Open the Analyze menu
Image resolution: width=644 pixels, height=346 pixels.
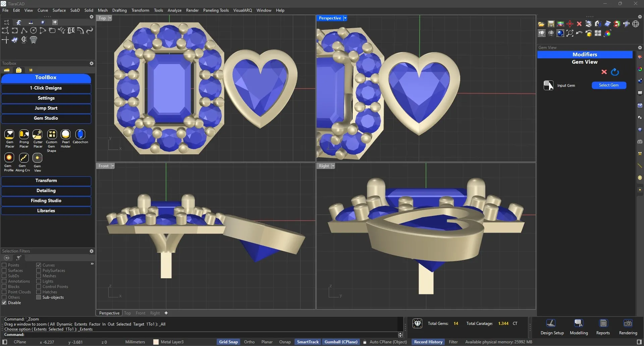tap(174, 10)
